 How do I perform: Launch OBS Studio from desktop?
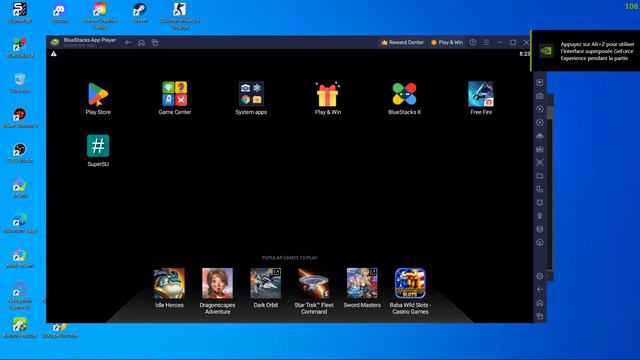click(x=20, y=153)
